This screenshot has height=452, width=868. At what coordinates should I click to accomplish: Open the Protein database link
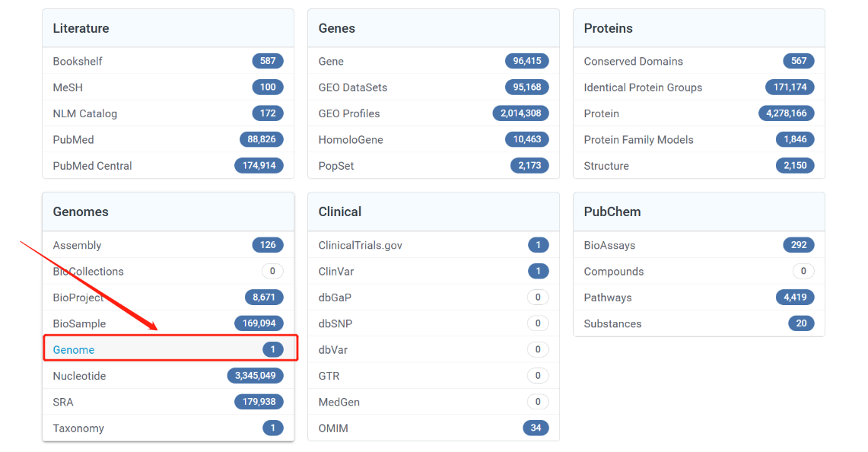click(602, 113)
